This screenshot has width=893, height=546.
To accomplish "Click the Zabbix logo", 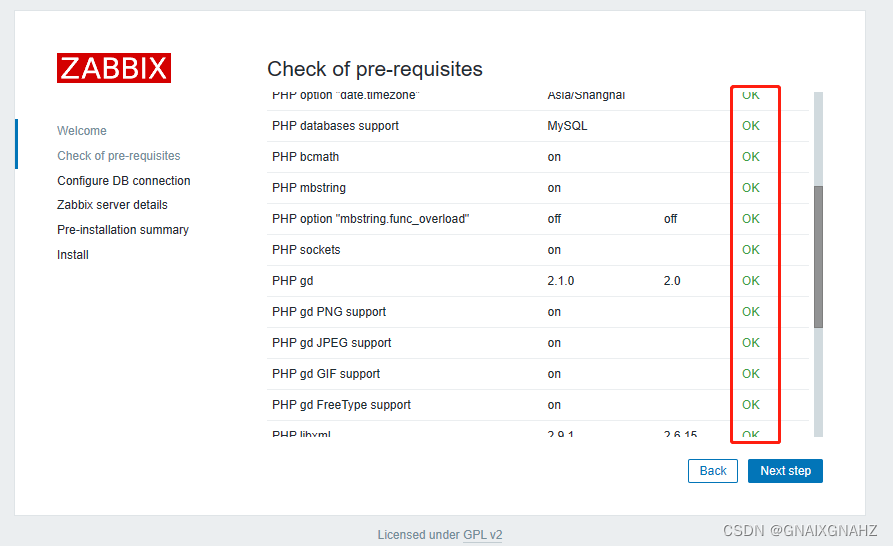I will (x=114, y=68).
